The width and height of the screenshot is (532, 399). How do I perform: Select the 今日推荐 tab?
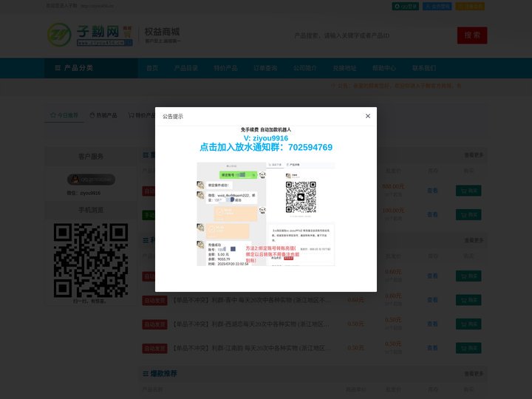(x=64, y=115)
